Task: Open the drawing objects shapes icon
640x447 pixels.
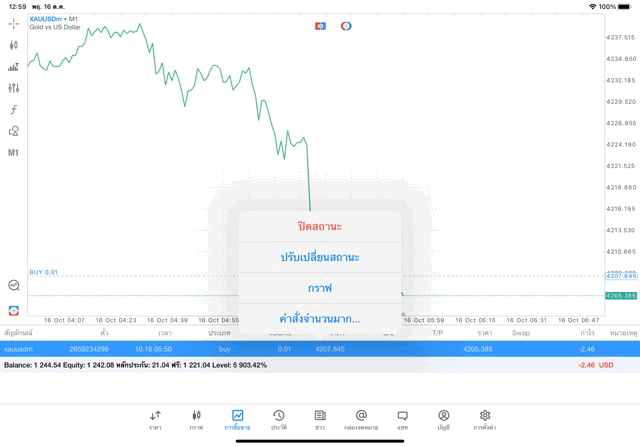Action: (14, 131)
